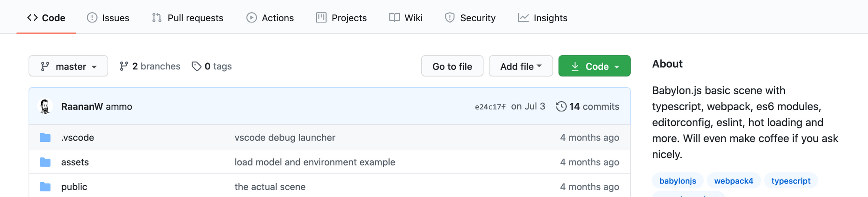The image size is (868, 197).
Task: Click the assets folder icon
Action: click(x=45, y=162)
